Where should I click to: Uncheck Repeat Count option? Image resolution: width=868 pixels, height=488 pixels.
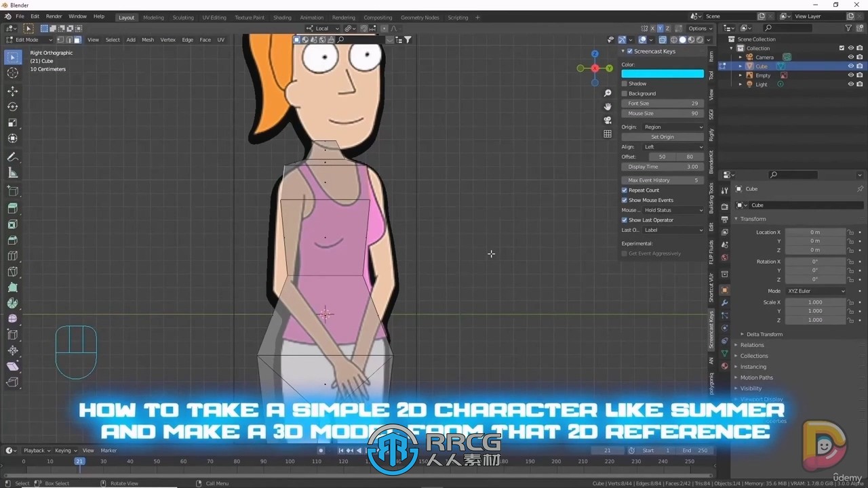pyautogui.click(x=625, y=190)
